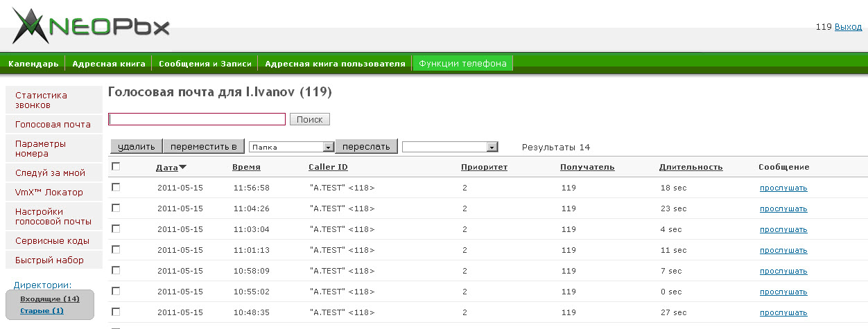Viewport: 868px width, 329px height.
Task: Listen to the 23 sec message
Action: [x=783, y=208]
